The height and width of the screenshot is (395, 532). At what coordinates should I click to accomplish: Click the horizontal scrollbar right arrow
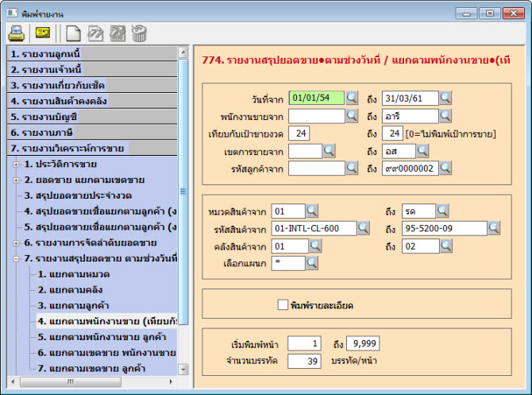click(171, 381)
